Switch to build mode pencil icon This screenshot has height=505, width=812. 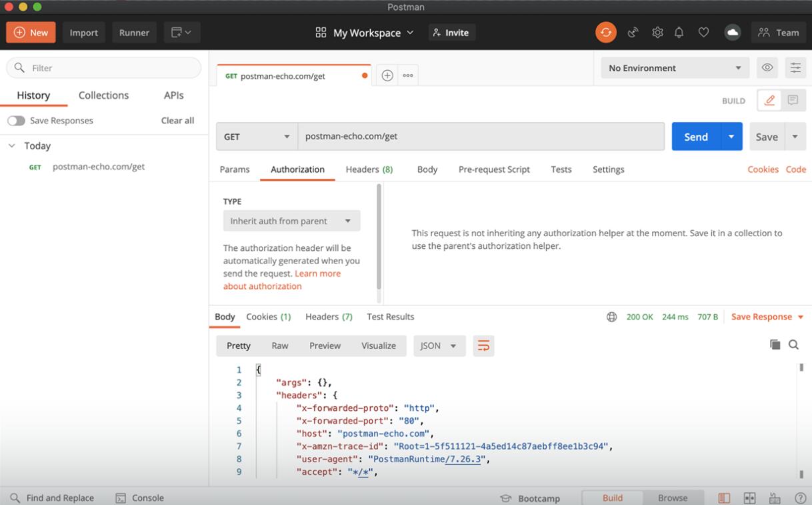coord(769,100)
